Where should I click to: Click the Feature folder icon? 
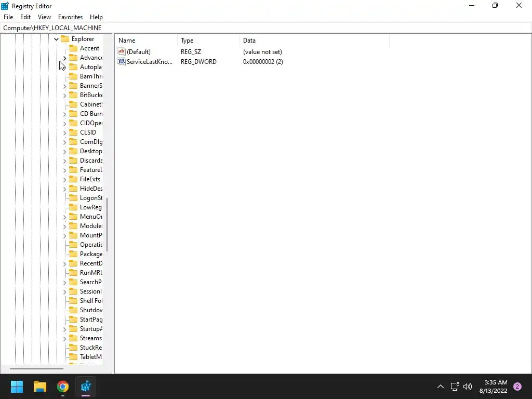tap(73, 170)
